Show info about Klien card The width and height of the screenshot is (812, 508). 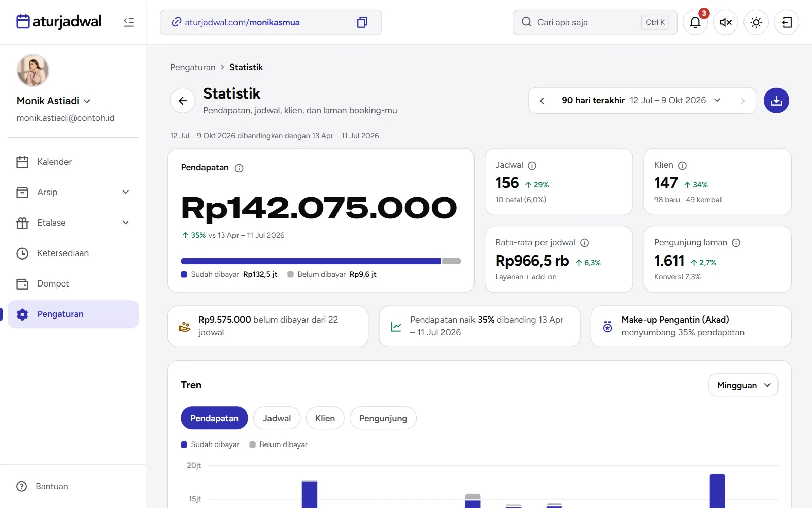point(682,166)
